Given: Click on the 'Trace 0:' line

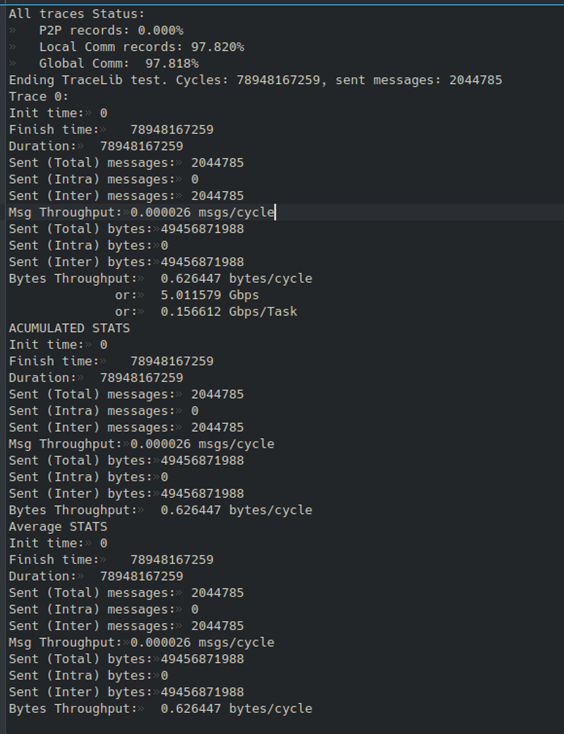Looking at the screenshot, I should [39, 96].
